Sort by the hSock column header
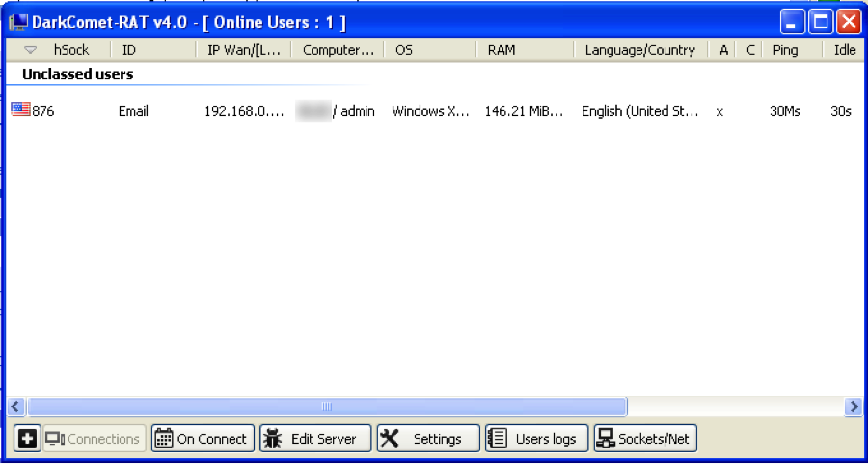The height and width of the screenshot is (464, 868). point(70,50)
